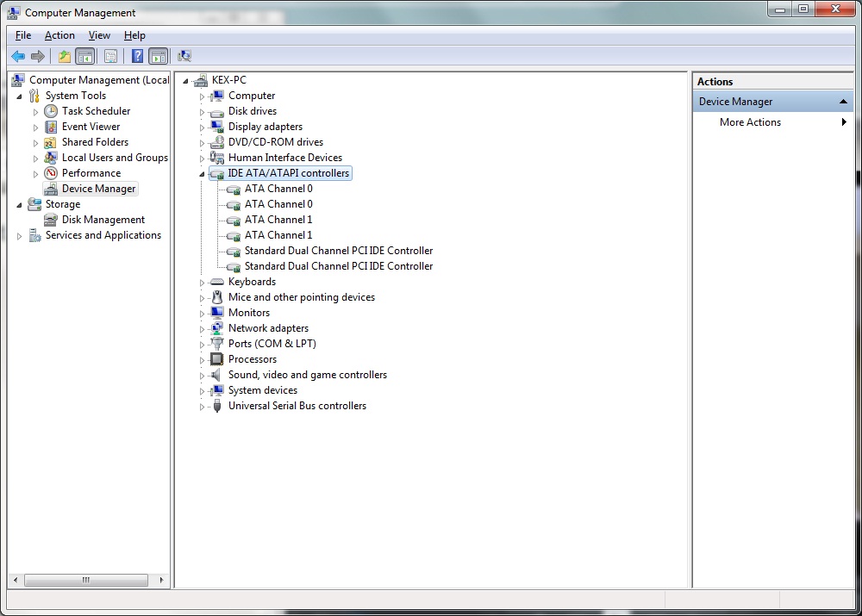Select the Shared Folders text label
This screenshot has width=862, height=616.
pyautogui.click(x=95, y=142)
